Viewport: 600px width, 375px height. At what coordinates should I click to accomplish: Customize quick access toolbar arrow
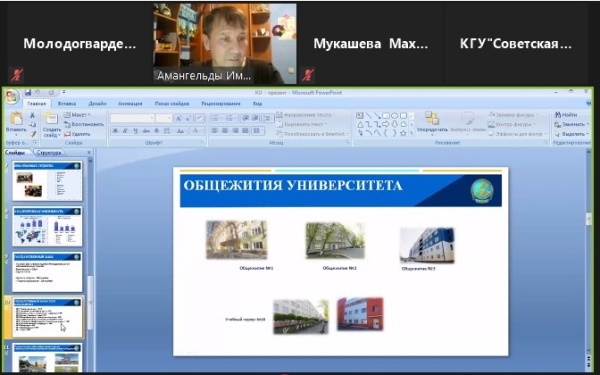tap(64, 92)
